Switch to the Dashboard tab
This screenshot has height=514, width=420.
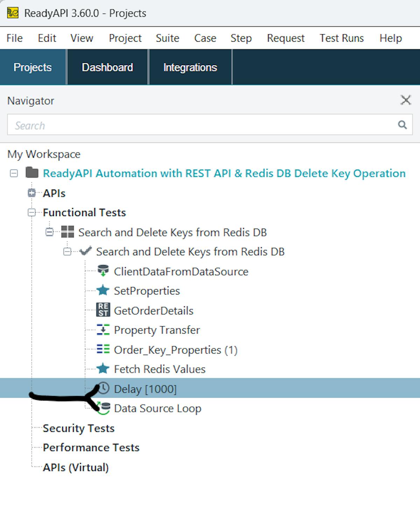(107, 67)
